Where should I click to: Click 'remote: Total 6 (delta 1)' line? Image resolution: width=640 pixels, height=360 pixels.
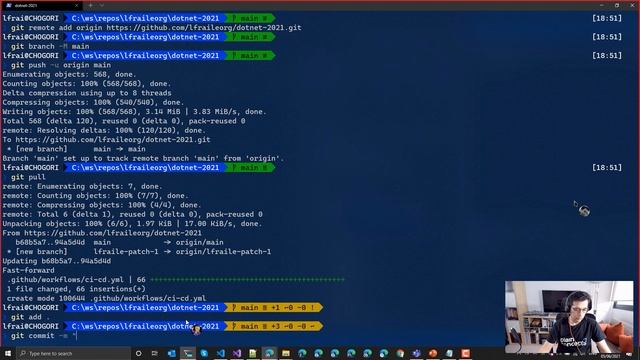tap(132, 214)
